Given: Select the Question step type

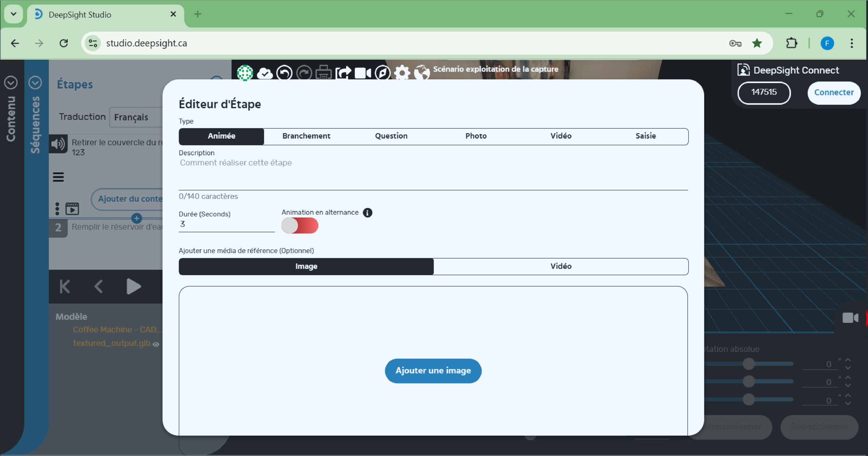Looking at the screenshot, I should point(391,136).
